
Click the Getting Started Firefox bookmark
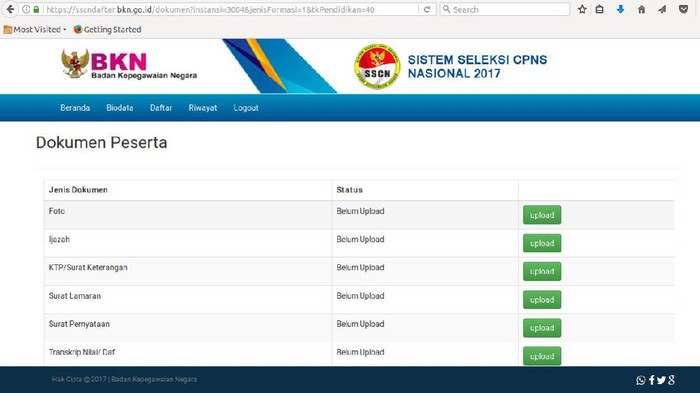point(107,29)
